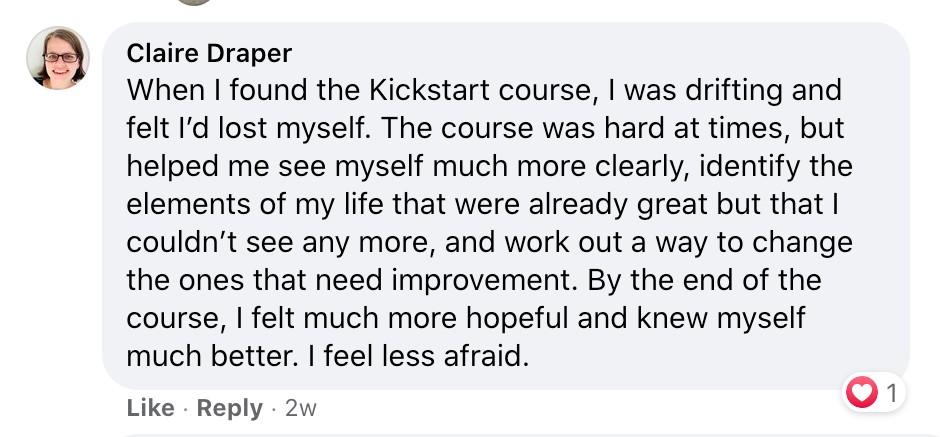Reply to Claire Draper's comment
Image resolution: width=940 pixels, height=437 pixels.
(x=230, y=408)
